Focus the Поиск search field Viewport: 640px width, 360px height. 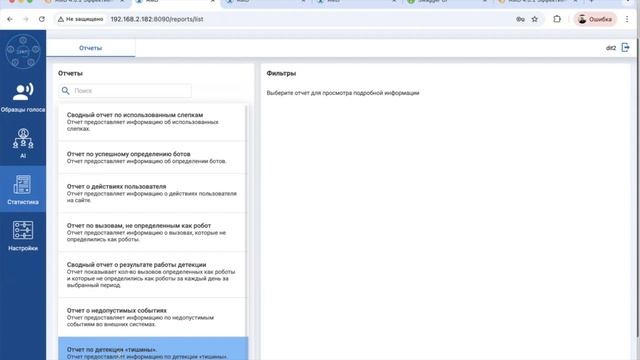125,91
